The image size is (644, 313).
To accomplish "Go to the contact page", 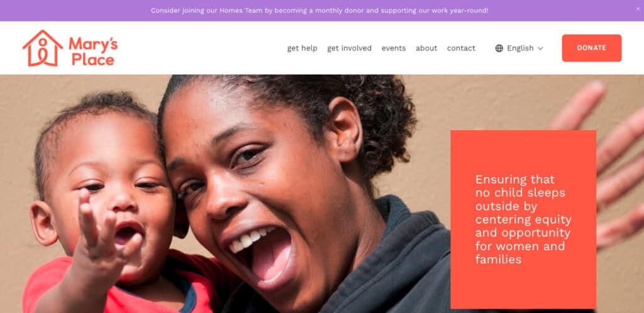I will [x=461, y=48].
